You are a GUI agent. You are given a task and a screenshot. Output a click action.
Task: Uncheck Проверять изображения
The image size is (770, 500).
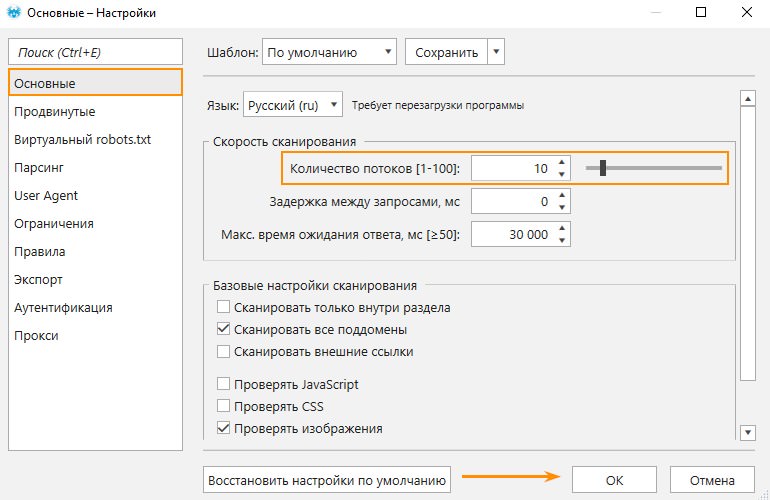click(x=223, y=428)
